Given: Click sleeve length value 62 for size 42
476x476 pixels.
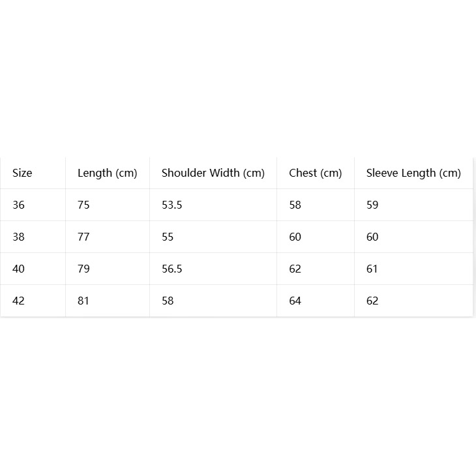Looking at the screenshot, I should tap(372, 301).
